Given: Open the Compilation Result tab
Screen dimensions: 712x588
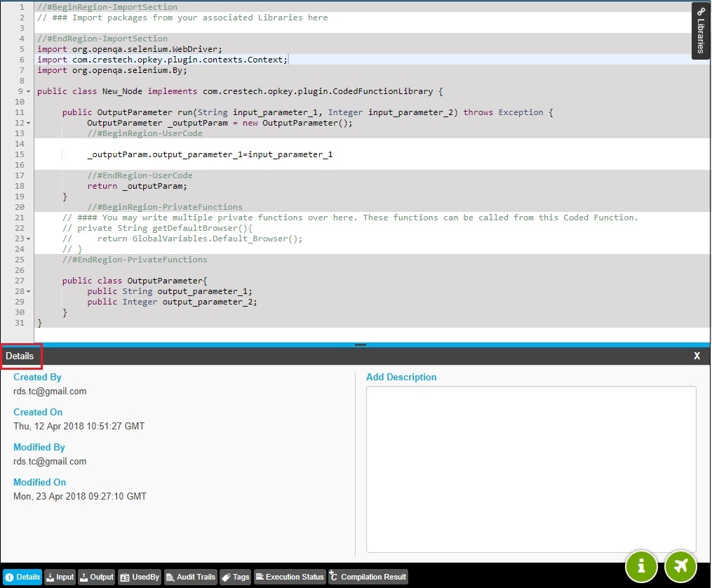Looking at the screenshot, I should coord(368,577).
